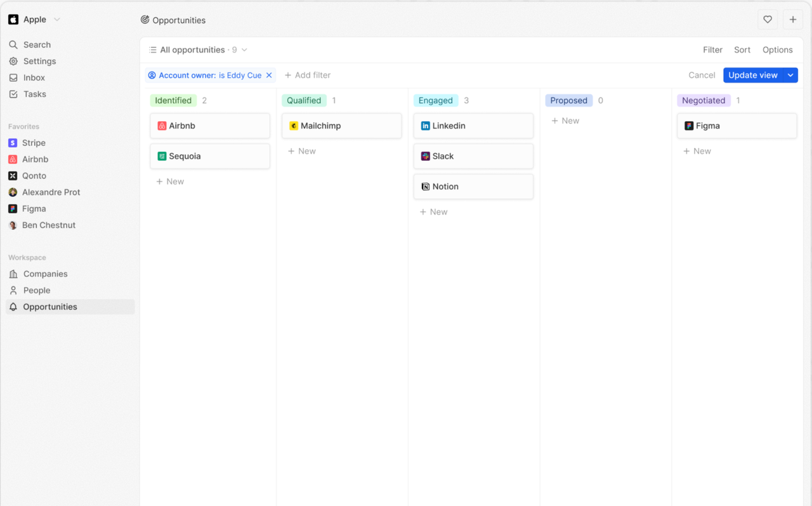812x506 pixels.
Task: Click the Apple workspace logo icon
Action: [x=13, y=20]
